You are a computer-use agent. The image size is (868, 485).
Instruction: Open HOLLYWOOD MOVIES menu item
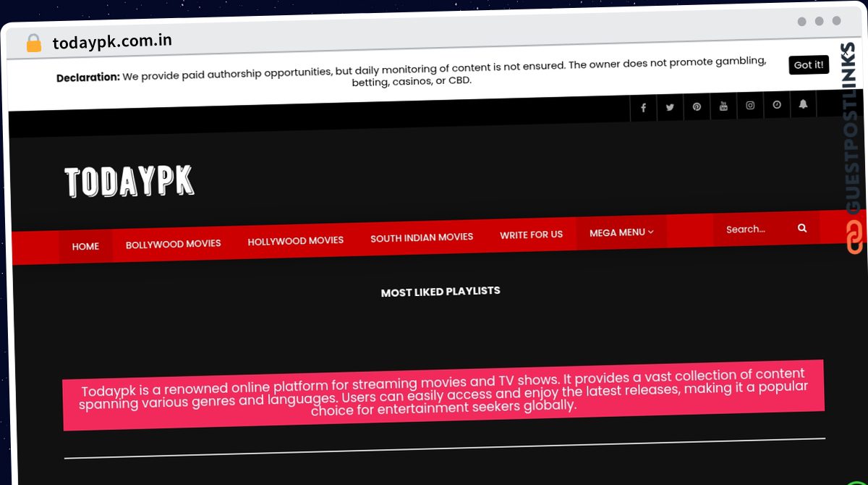(296, 241)
